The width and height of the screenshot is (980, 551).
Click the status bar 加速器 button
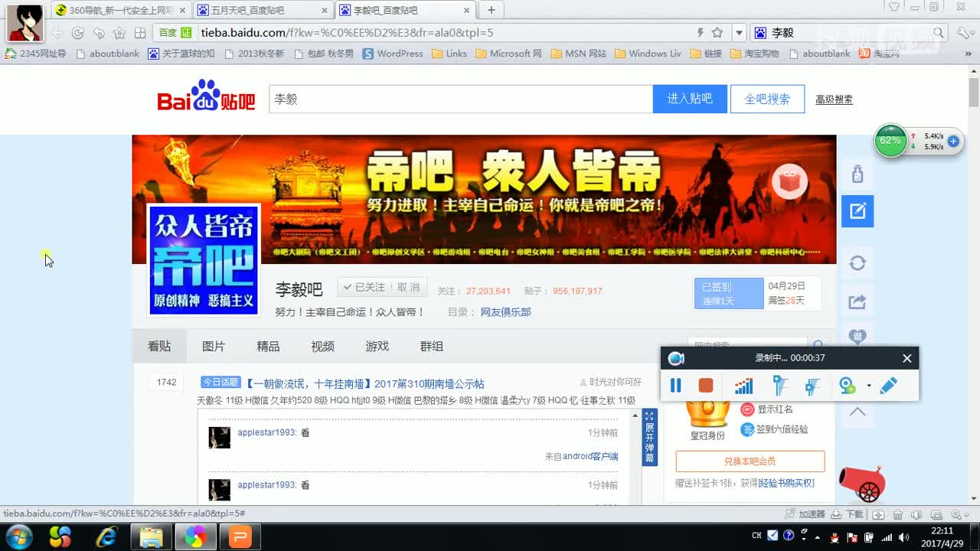805,514
